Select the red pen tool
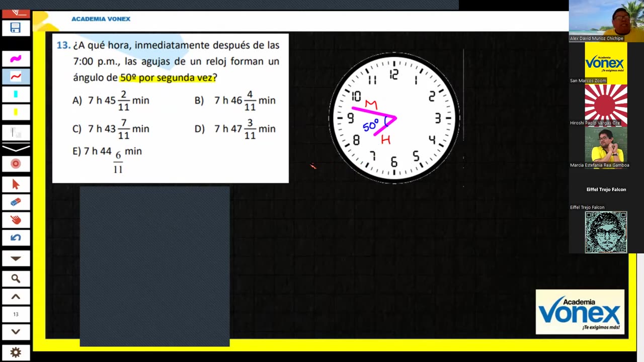The image size is (644, 362). click(x=16, y=76)
